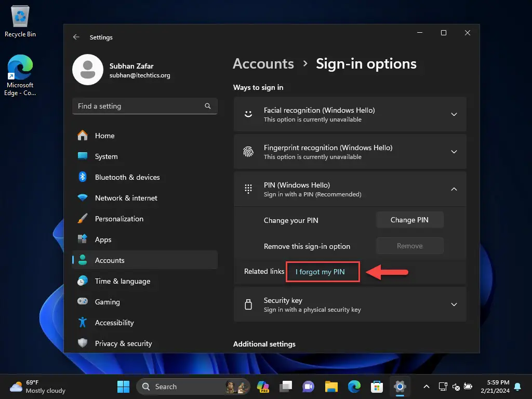Viewport: 532px width, 399px height.
Task: Open the clock showing 5:59 PM
Action: (495, 387)
